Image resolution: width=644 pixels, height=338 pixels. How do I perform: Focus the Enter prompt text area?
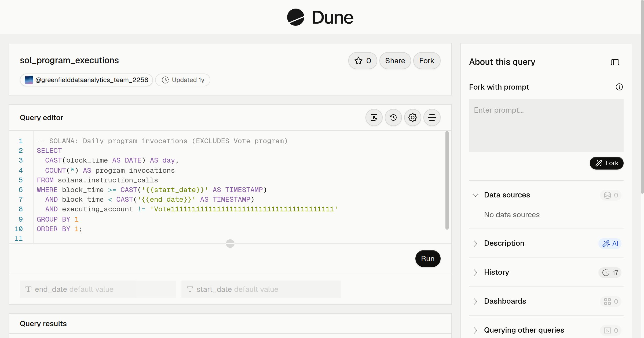(546, 125)
